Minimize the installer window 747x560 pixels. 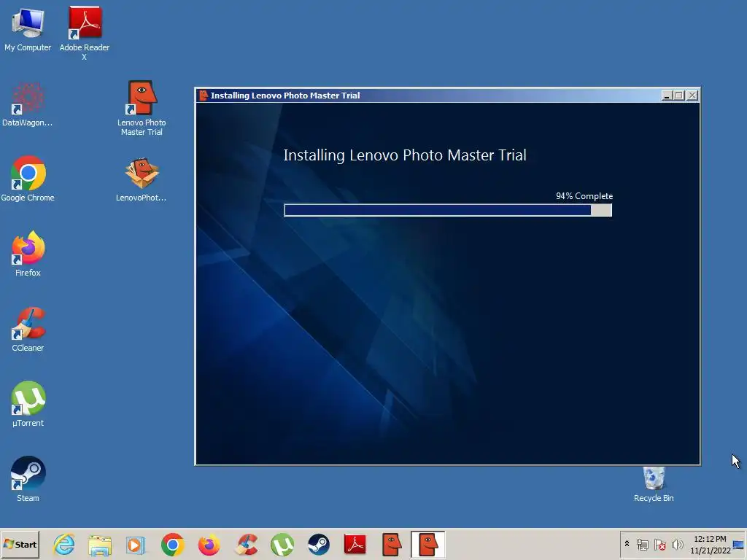pyautogui.click(x=667, y=96)
